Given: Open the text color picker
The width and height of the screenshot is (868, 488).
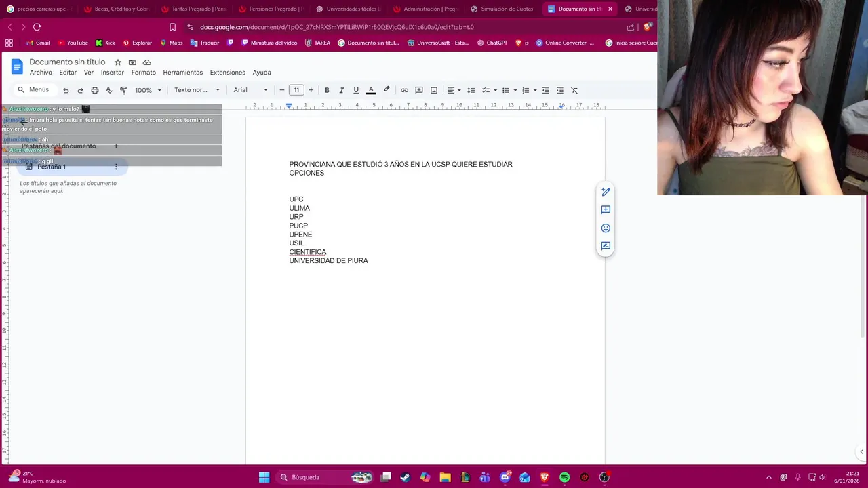Looking at the screenshot, I should click(371, 90).
